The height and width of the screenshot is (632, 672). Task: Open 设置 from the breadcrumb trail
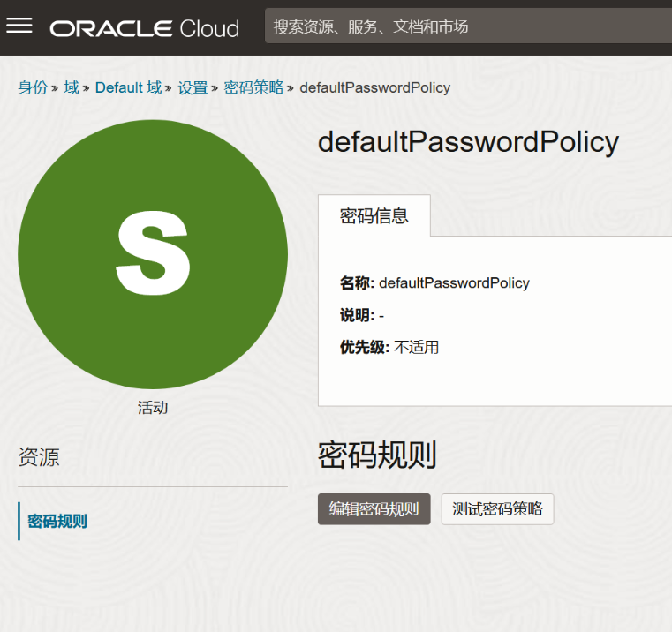coord(193,87)
